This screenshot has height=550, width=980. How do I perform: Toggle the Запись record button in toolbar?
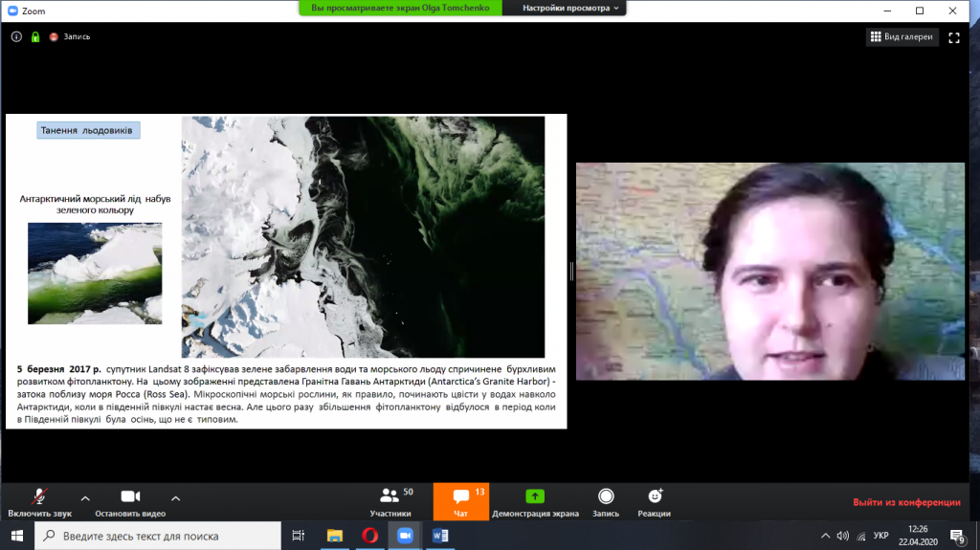(606, 502)
